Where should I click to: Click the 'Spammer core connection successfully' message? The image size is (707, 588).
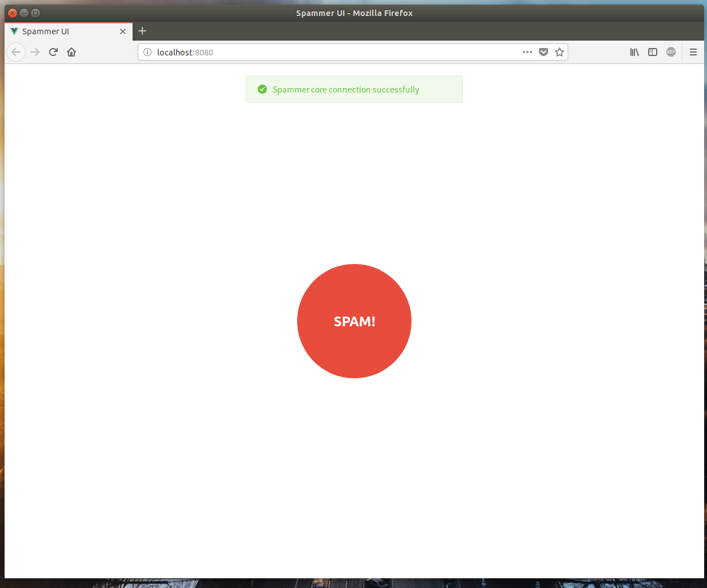[346, 90]
